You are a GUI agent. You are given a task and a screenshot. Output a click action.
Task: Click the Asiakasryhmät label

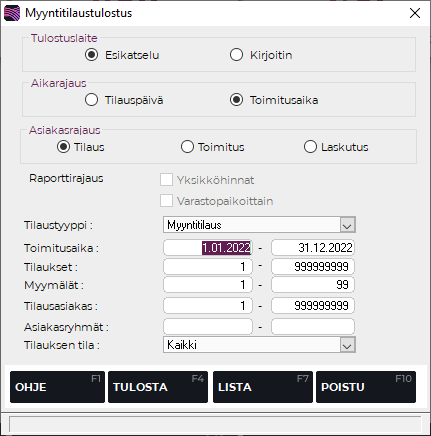click(66, 327)
